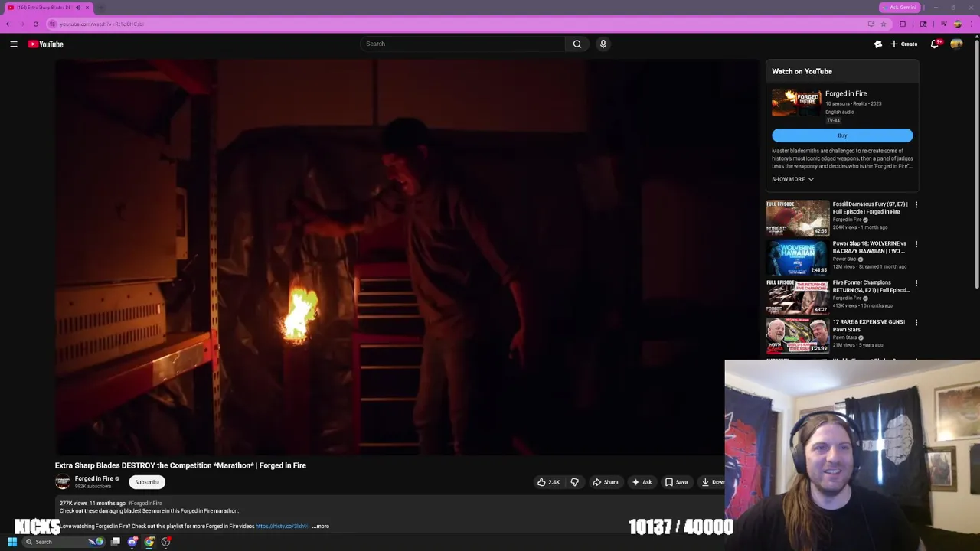This screenshot has width=980, height=551.
Task: Open the browser extensions puzzle icon
Action: click(x=903, y=24)
